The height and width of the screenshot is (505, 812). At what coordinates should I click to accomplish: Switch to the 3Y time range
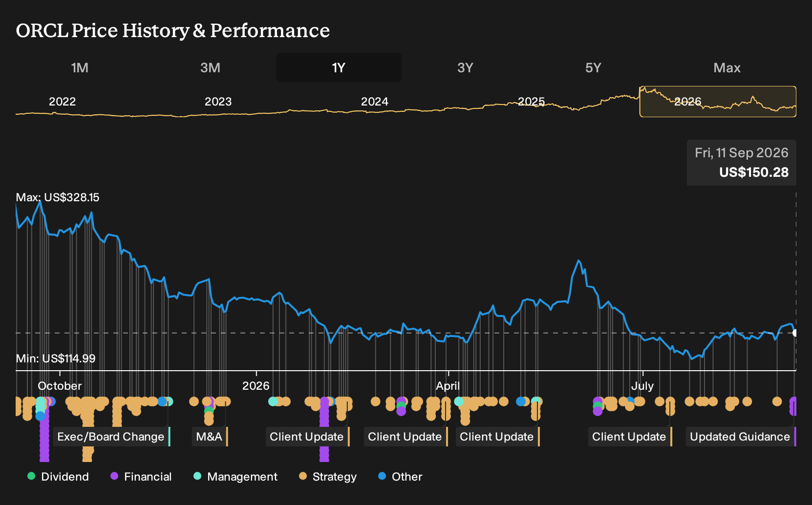tap(465, 67)
